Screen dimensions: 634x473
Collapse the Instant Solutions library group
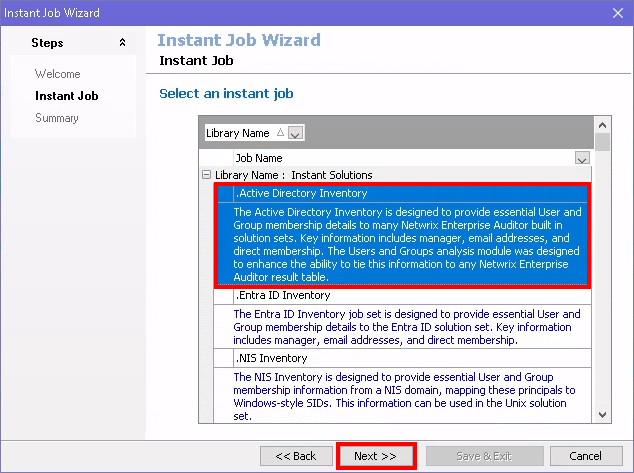207,175
